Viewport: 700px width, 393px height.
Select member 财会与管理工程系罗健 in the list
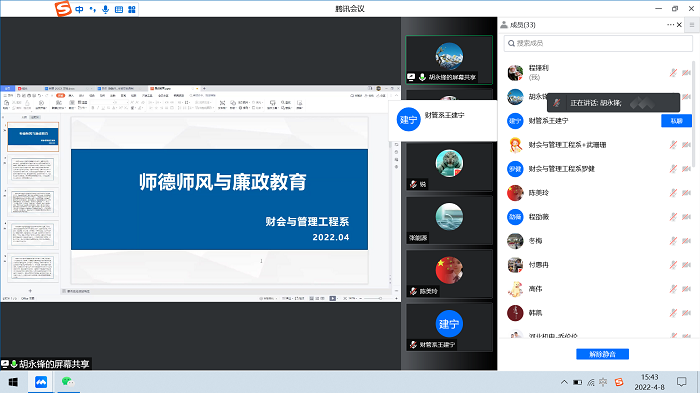[598, 169]
